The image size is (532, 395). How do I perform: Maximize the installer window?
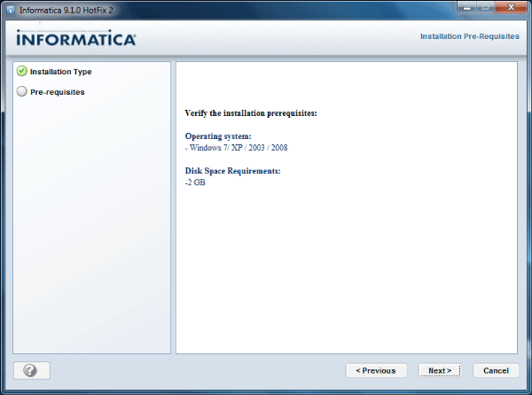(486, 7)
